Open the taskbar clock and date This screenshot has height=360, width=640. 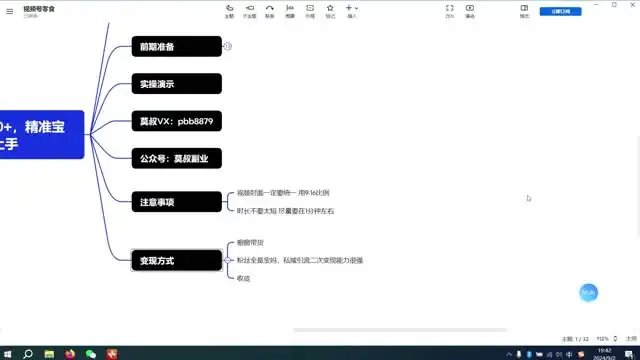click(x=604, y=354)
